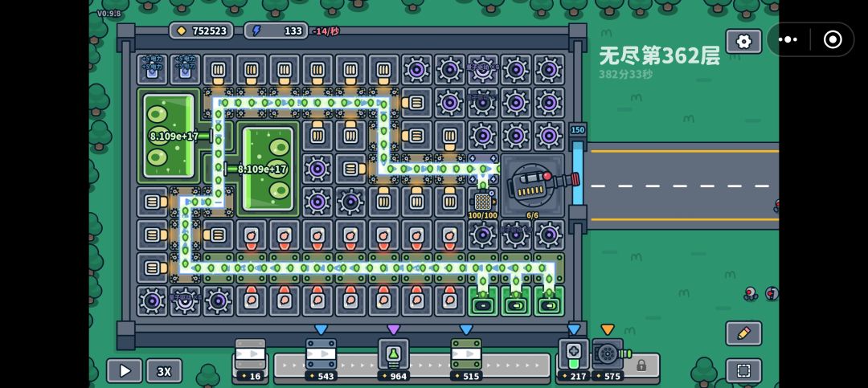The image size is (868, 388).
Task: Tap the mini-program close circle button
Action: 832,39
